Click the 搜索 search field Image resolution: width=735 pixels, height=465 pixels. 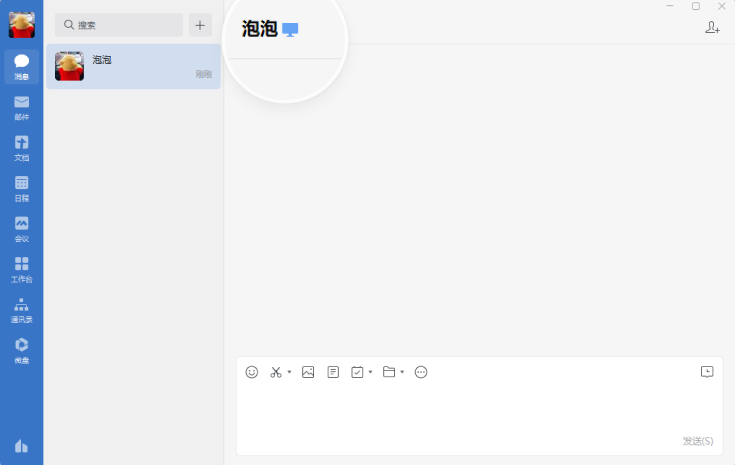119,25
